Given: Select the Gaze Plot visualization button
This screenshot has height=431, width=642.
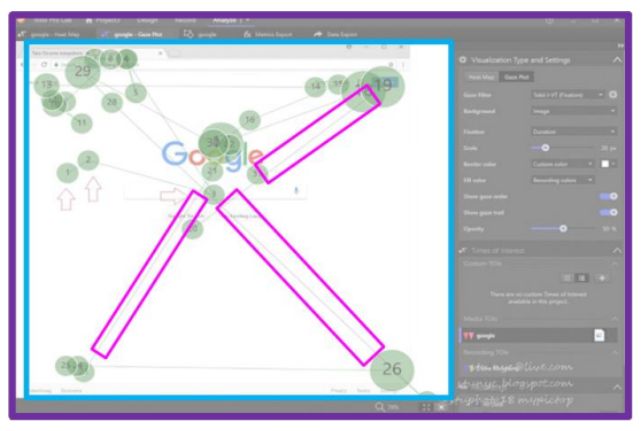Looking at the screenshot, I should pyautogui.click(x=516, y=77).
